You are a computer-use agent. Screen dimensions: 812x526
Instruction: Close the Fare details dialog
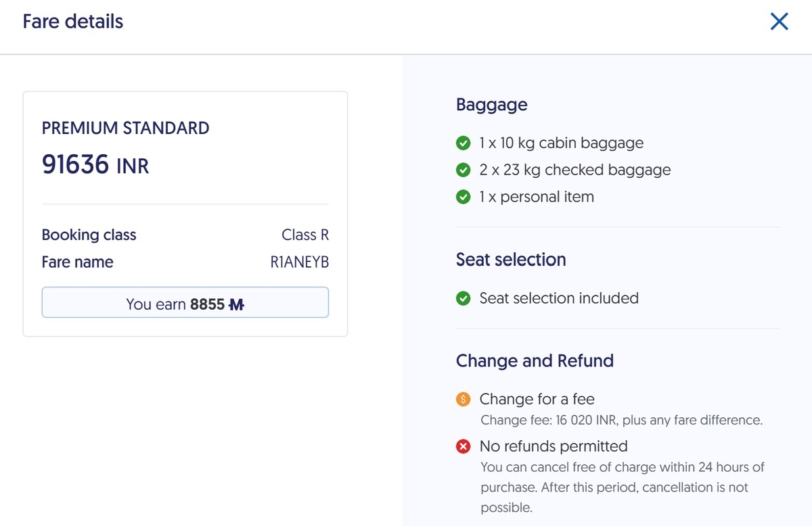tap(780, 22)
